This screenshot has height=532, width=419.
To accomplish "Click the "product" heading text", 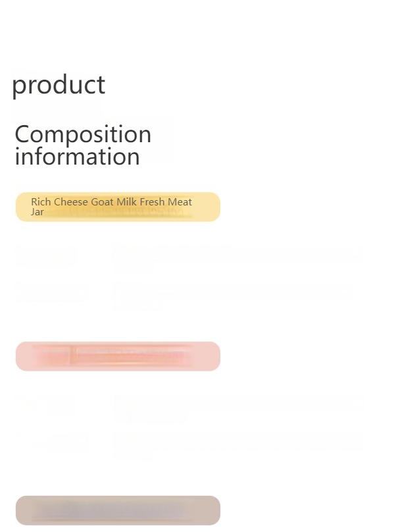I will click(59, 85).
